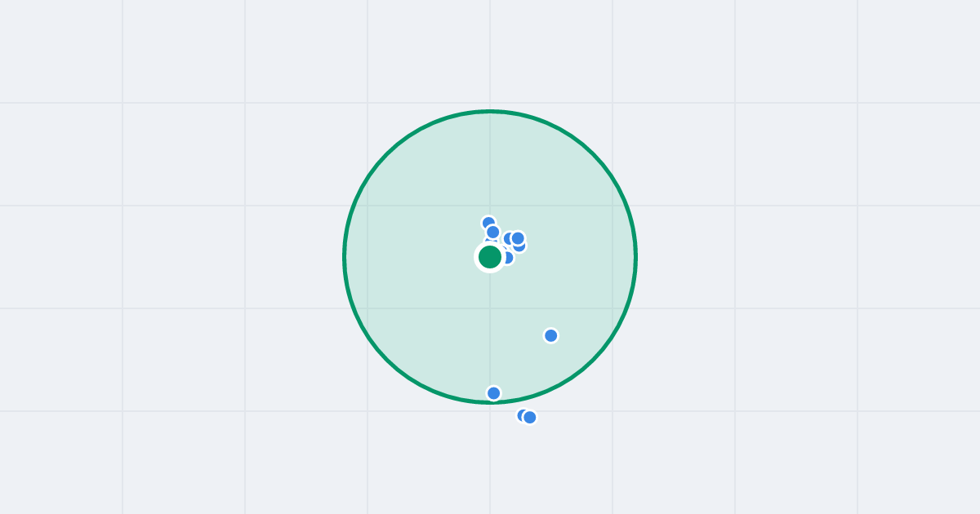The image size is (980, 514).
Task: Pick the front blue dot below the green circle
Action: [530, 418]
